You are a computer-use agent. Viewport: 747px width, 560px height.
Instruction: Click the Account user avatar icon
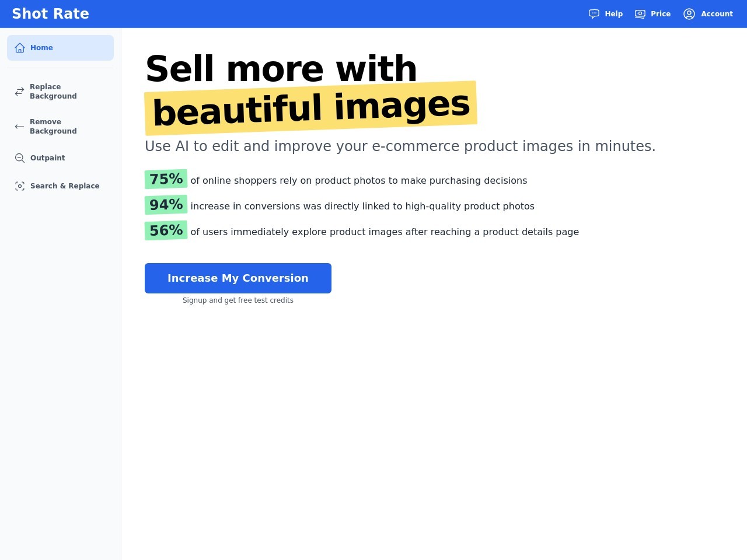689,14
